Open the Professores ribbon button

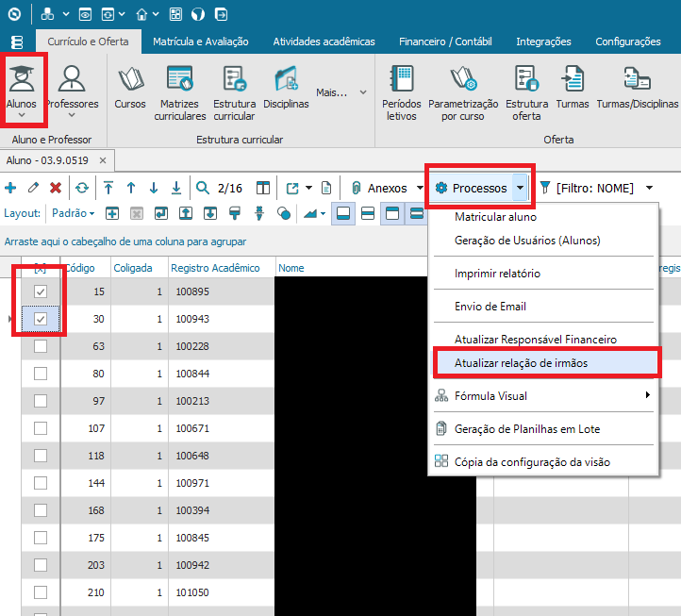[72, 89]
